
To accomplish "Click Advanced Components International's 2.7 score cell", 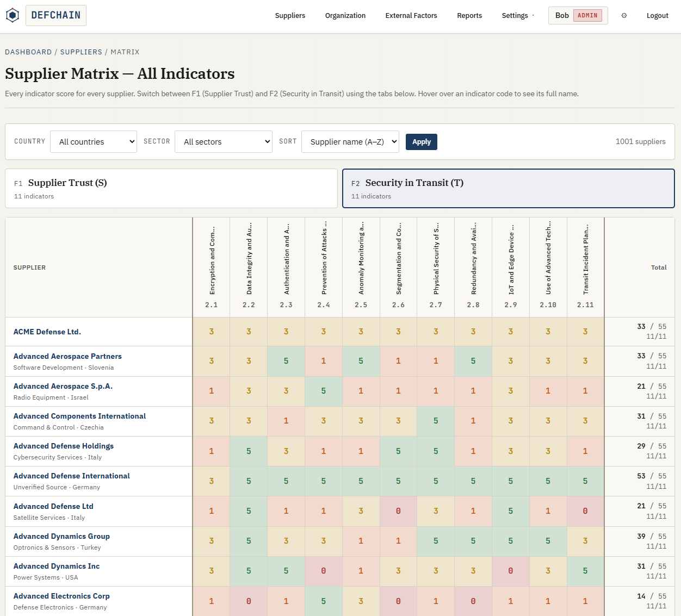I will (436, 421).
